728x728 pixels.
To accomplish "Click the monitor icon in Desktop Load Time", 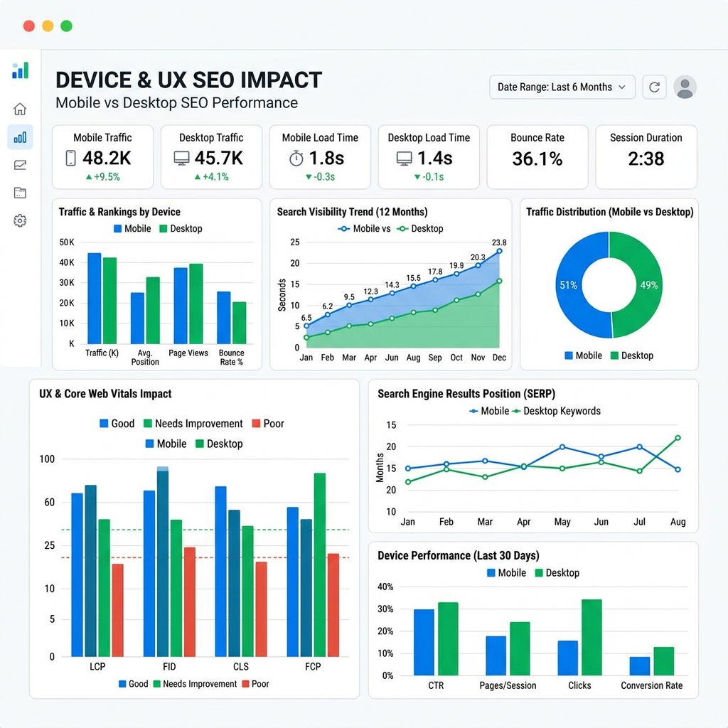I will (x=404, y=159).
